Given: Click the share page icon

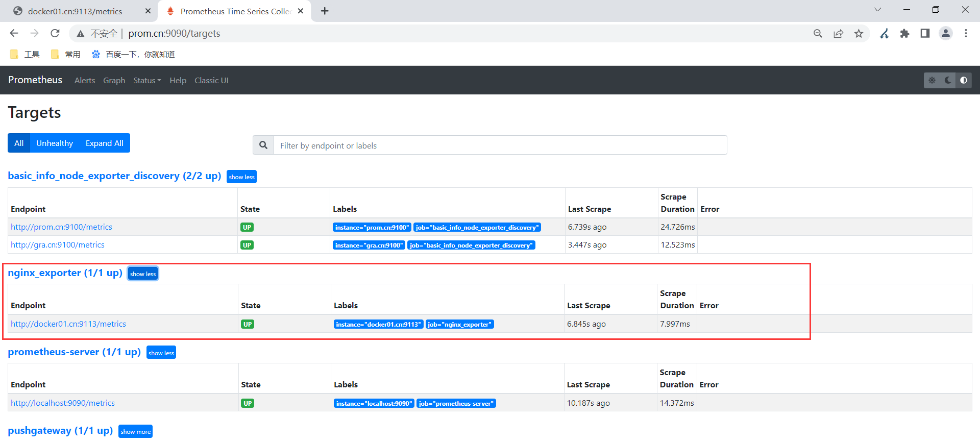Looking at the screenshot, I should coord(838,34).
